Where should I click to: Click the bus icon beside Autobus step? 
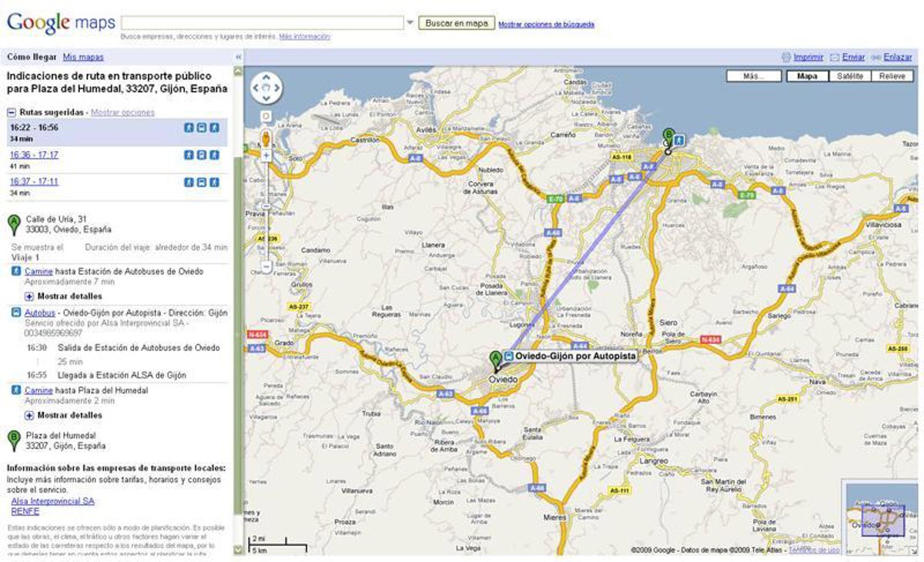(x=15, y=313)
